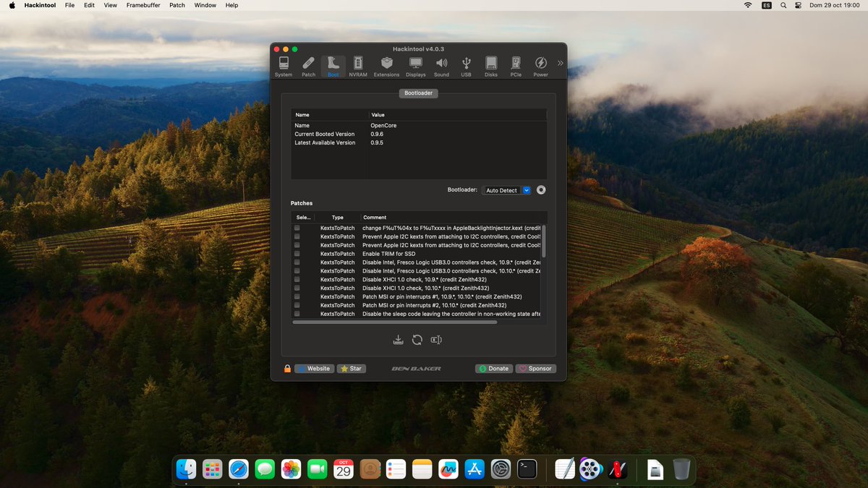Open the Displays section
Viewport: 868px width, 488px height.
coord(415,66)
